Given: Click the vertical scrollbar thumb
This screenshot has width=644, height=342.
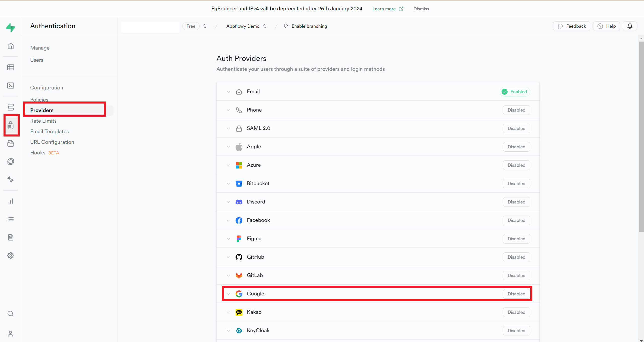Looking at the screenshot, I should 641,136.
